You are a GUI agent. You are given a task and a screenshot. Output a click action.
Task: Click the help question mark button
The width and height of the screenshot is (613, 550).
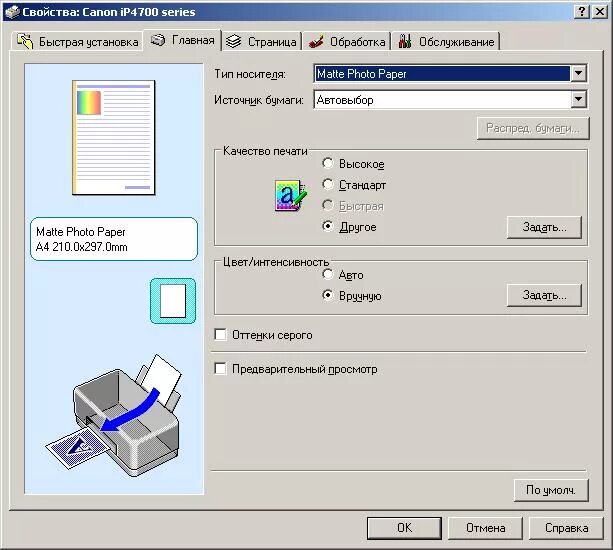coord(582,12)
